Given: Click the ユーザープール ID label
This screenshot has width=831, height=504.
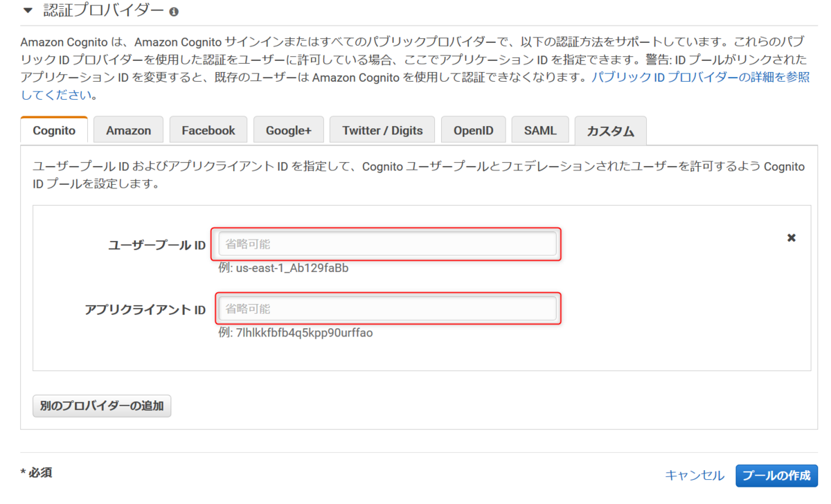Looking at the screenshot, I should click(157, 245).
